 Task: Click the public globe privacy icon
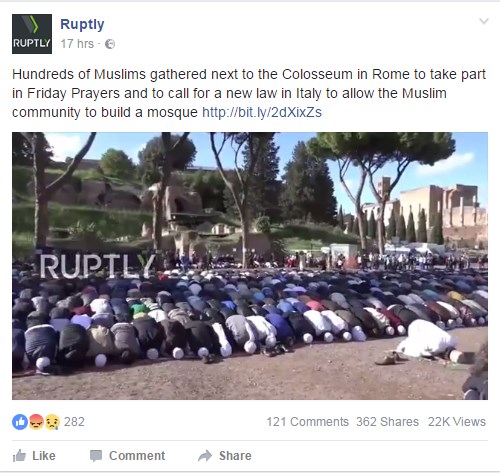(110, 44)
